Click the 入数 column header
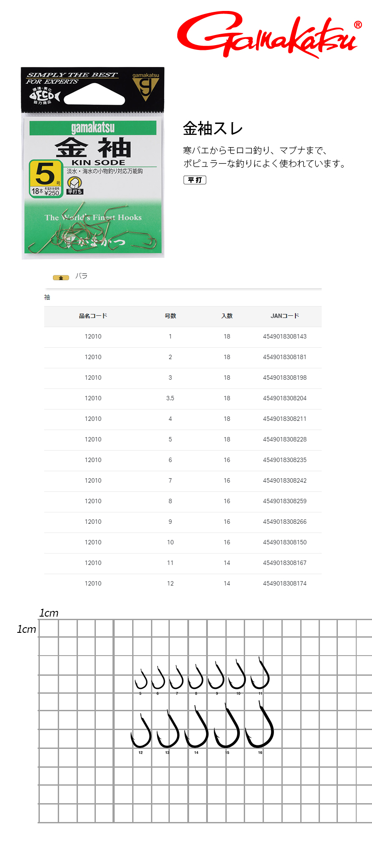This screenshot has width=372, height=868. point(227,316)
